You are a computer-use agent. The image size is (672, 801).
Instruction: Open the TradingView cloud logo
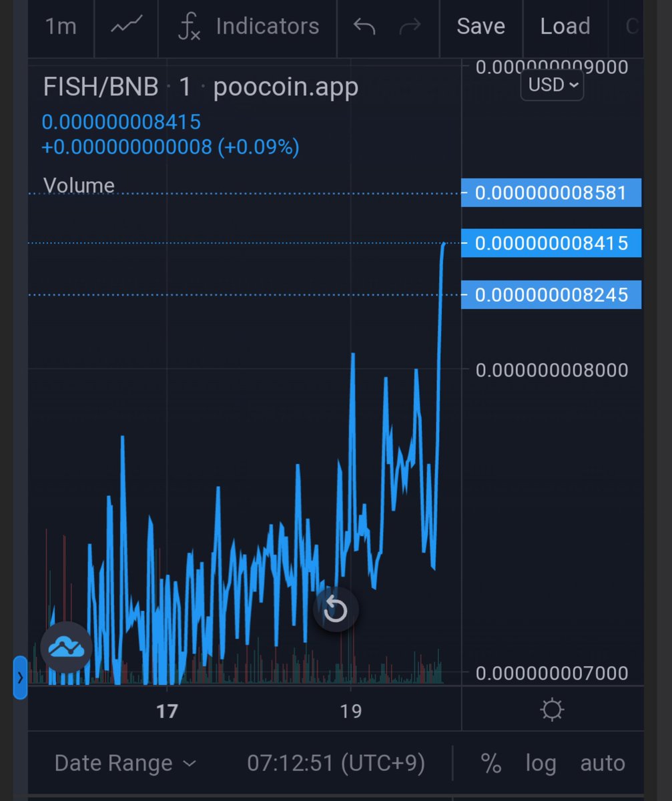pos(66,647)
